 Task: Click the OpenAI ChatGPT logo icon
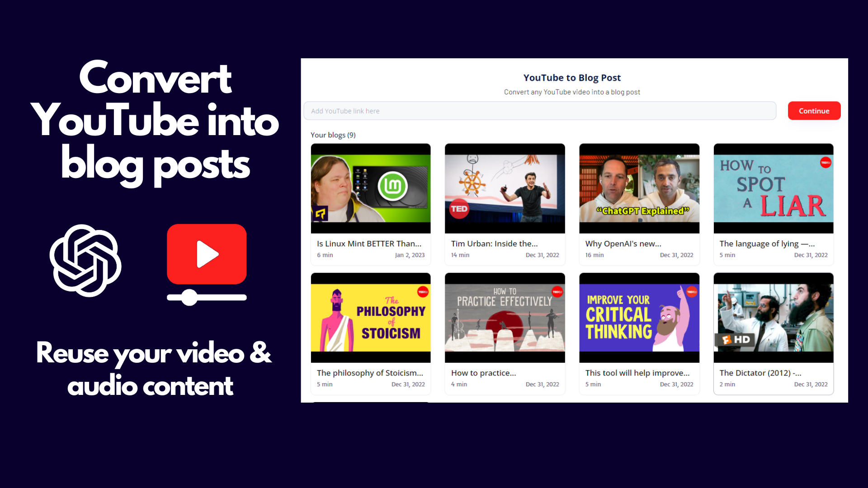tap(85, 260)
